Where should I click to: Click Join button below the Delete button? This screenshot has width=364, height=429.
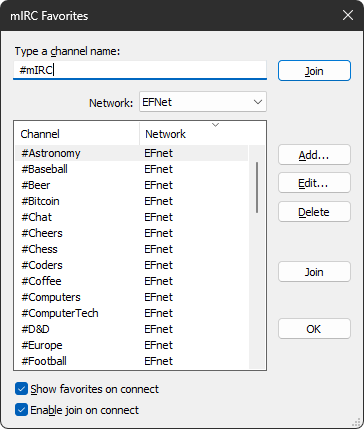[314, 272]
